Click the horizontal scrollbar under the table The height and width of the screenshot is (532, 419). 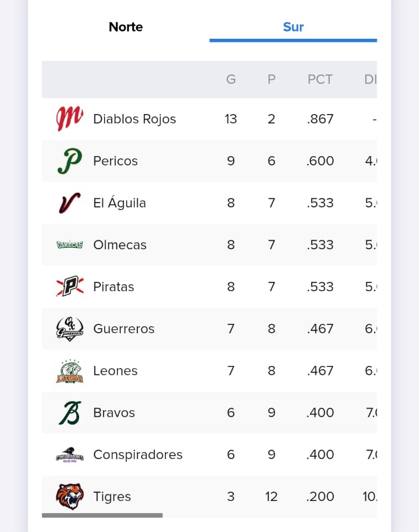pos(102,515)
